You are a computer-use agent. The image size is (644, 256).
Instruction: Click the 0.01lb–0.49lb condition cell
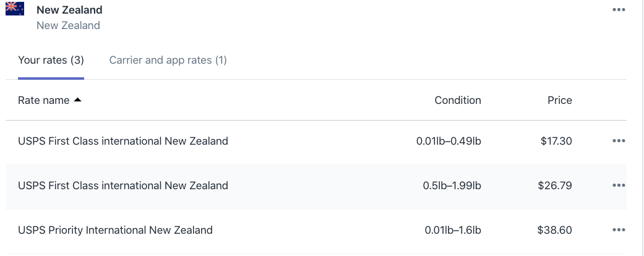449,141
